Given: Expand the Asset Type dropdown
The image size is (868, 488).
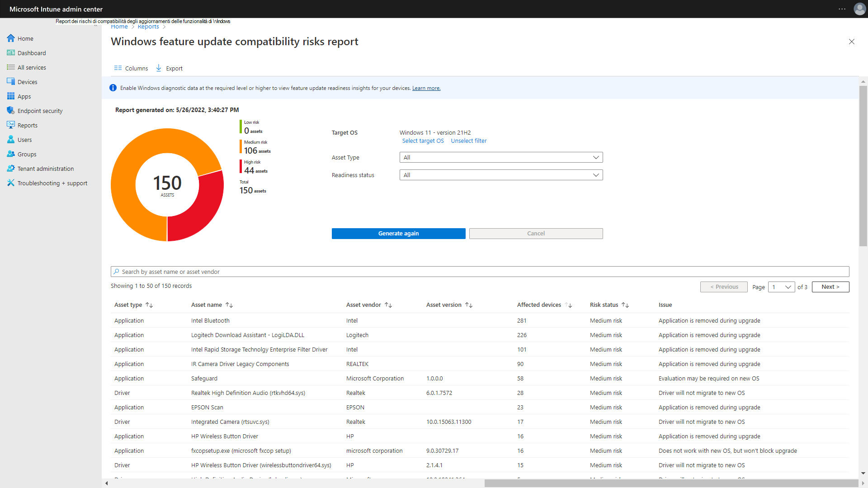Looking at the screenshot, I should click(x=501, y=157).
